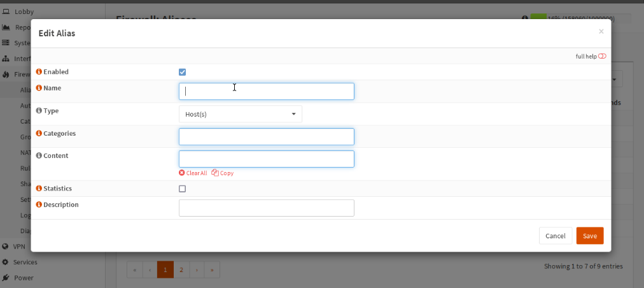Click the Cancel button
The height and width of the screenshot is (288, 644).
coord(555,236)
